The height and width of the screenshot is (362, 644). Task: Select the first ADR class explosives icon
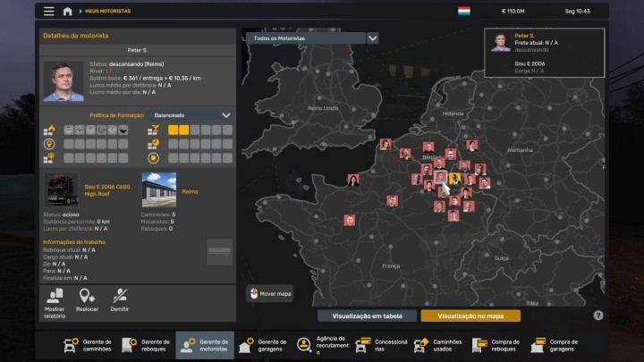[69, 130]
